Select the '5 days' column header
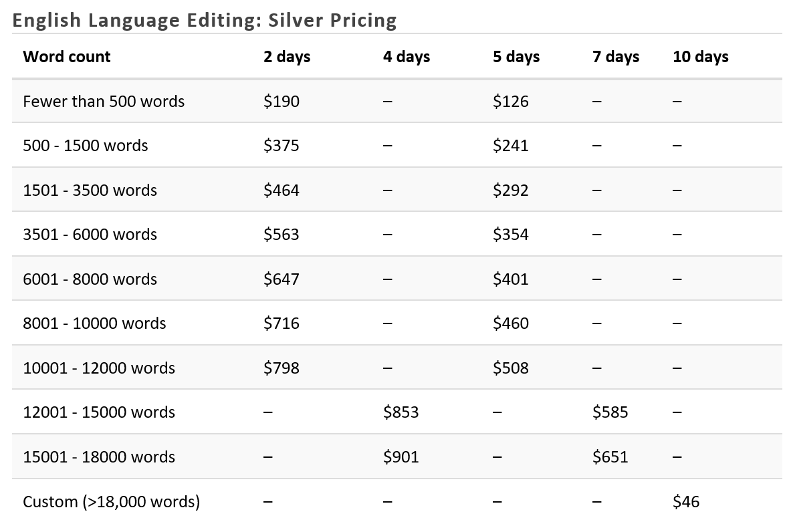The image size is (785, 532). 517,57
